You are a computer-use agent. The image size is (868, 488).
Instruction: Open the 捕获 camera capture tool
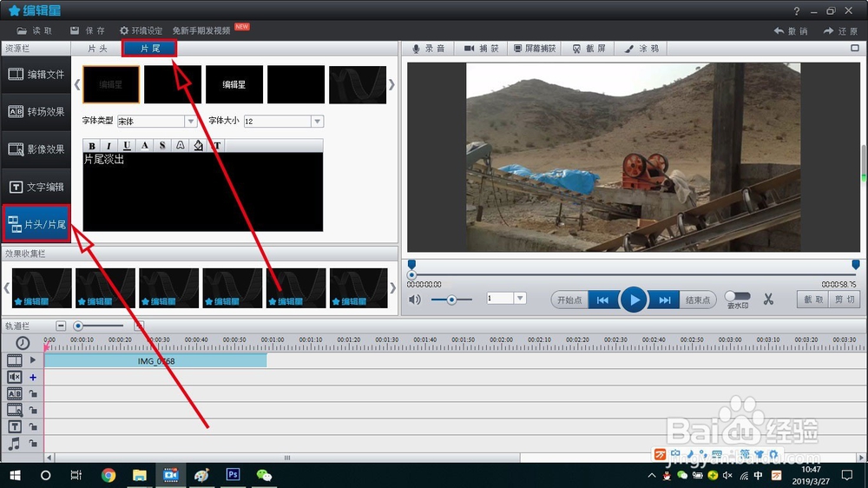tap(481, 49)
